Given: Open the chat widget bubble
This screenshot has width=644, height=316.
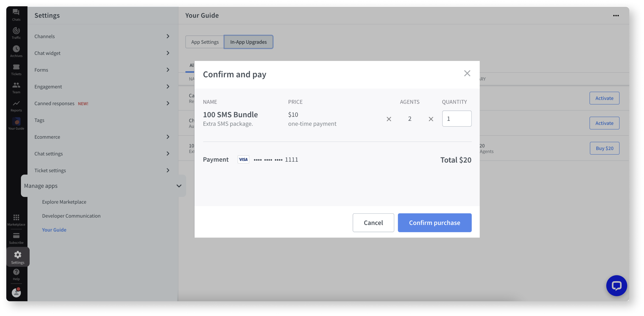Looking at the screenshot, I should [616, 285].
